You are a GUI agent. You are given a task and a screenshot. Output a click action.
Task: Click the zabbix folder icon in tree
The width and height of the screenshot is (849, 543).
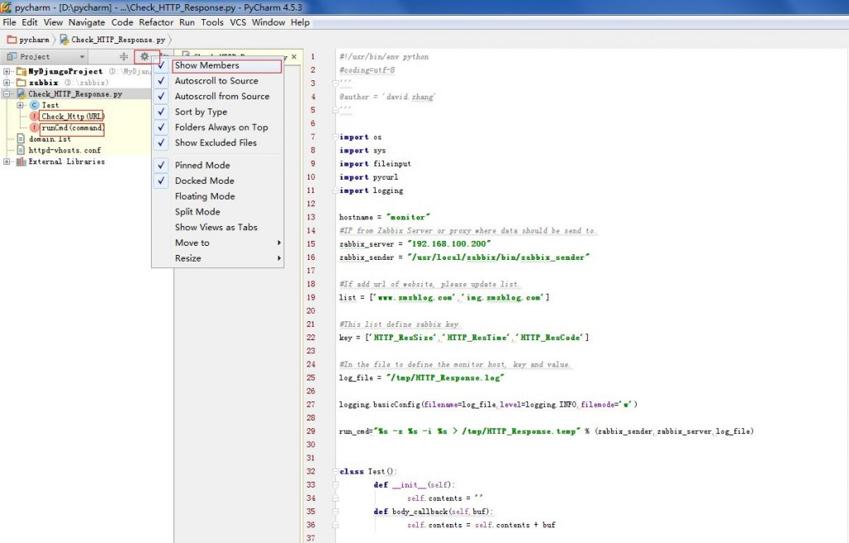tap(21, 83)
